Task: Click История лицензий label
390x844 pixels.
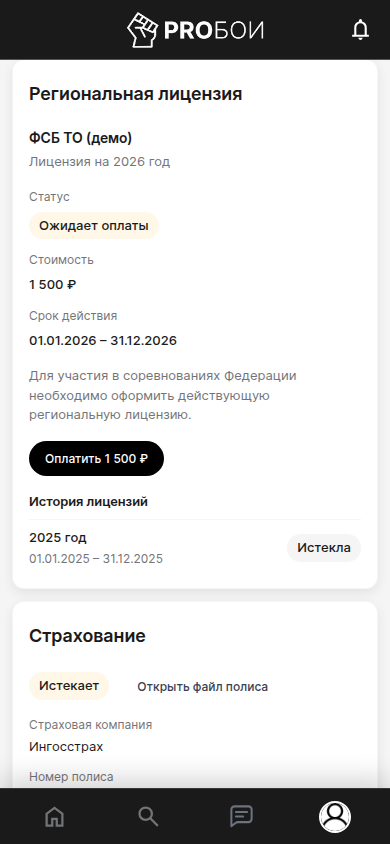Action: click(x=88, y=502)
